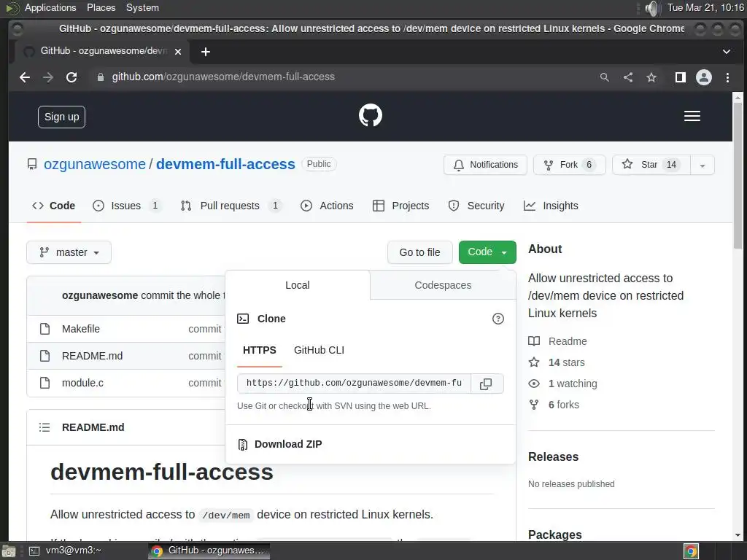Expand the Star lists dropdown arrow
This screenshot has width=747, height=560.
[703, 166]
